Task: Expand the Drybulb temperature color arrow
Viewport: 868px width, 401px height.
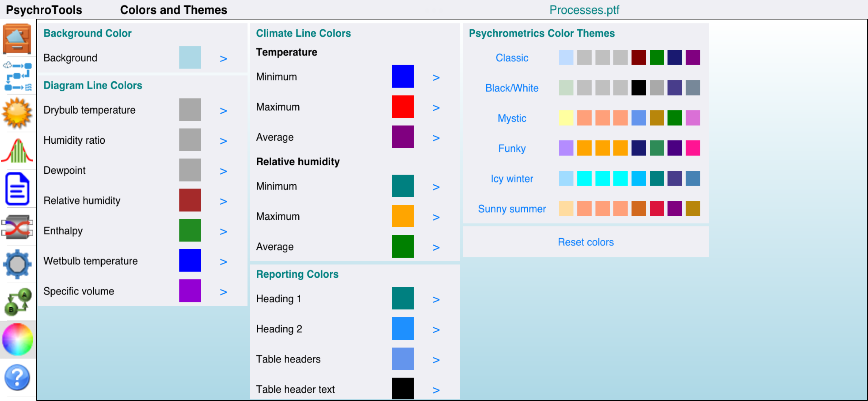Action: coord(223,110)
